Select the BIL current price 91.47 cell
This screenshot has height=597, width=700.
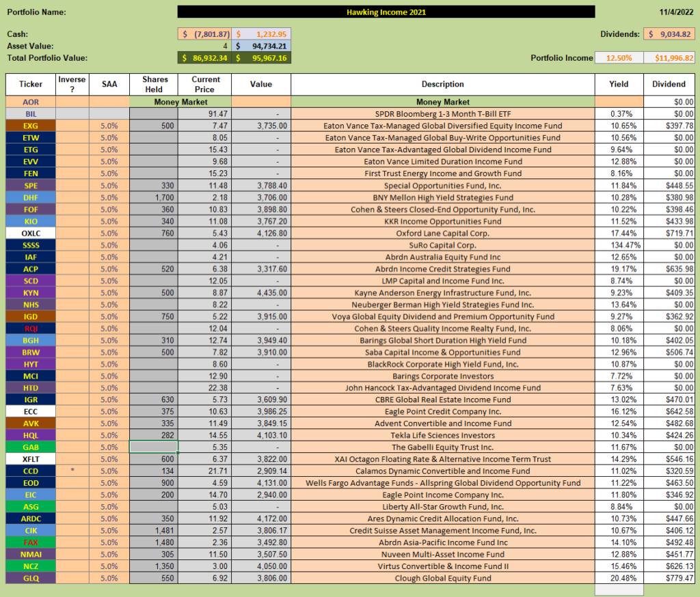pos(205,114)
